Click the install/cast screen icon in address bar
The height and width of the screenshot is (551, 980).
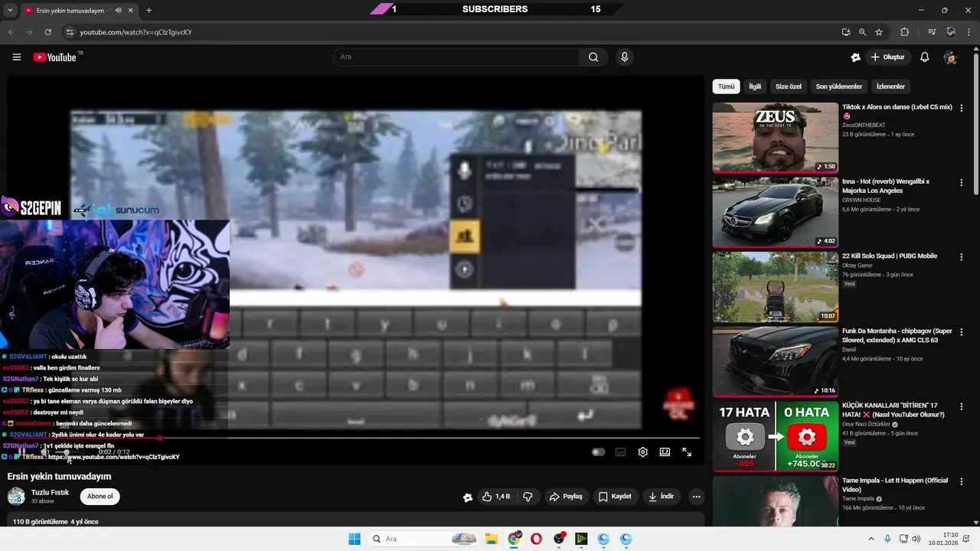click(845, 32)
